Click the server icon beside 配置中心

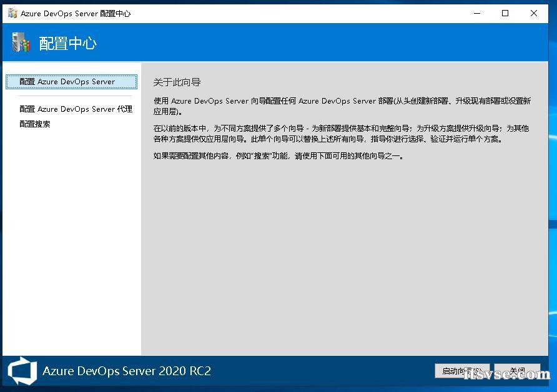(21, 42)
